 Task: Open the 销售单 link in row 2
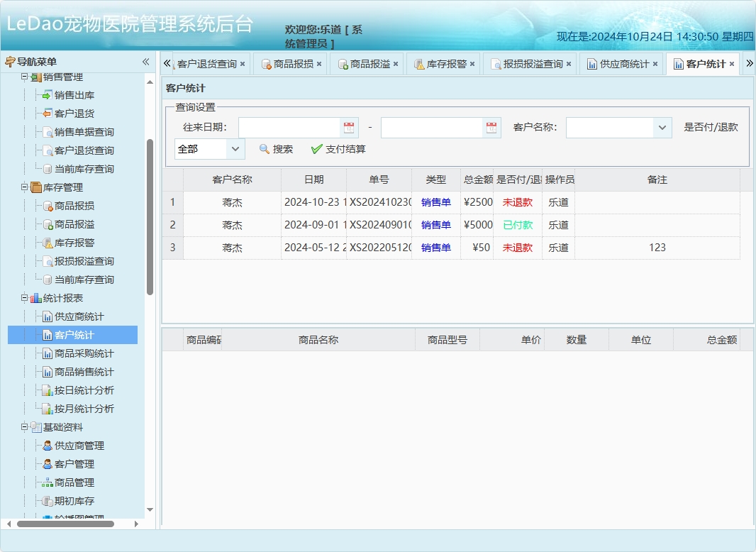[436, 225]
